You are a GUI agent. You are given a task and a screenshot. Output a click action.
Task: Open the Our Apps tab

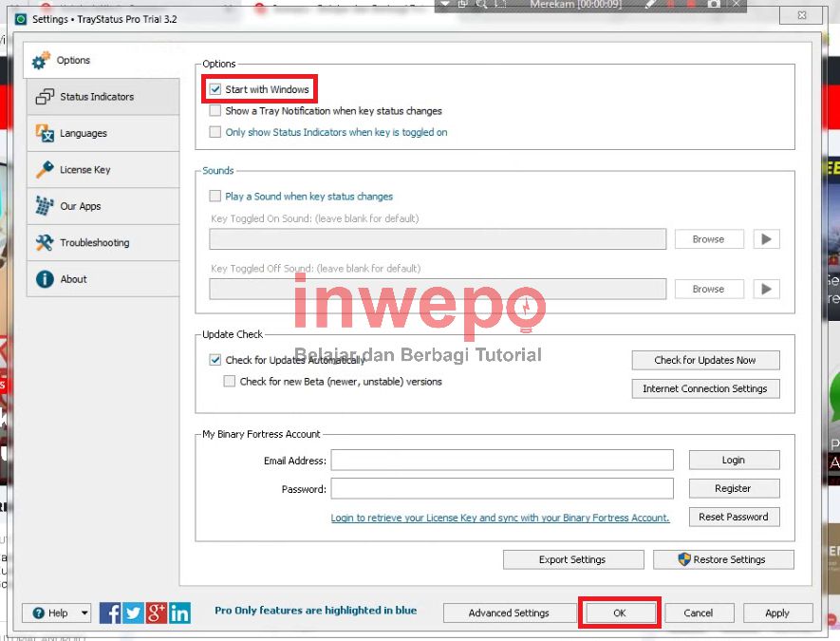pos(103,206)
